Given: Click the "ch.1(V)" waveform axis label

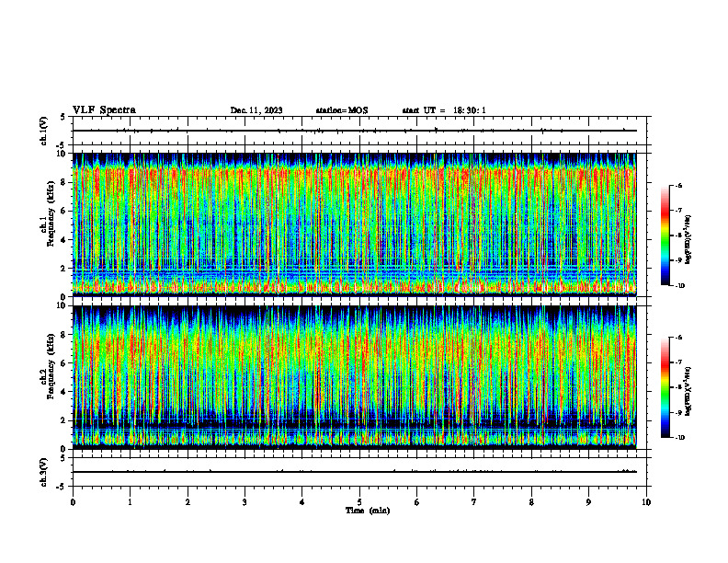Looking at the screenshot, I should [x=43, y=131].
